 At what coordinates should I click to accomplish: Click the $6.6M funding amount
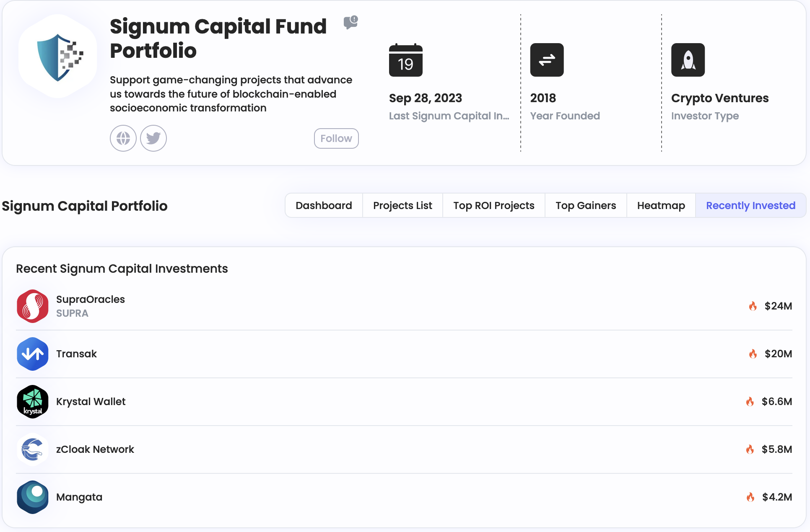[x=777, y=402]
